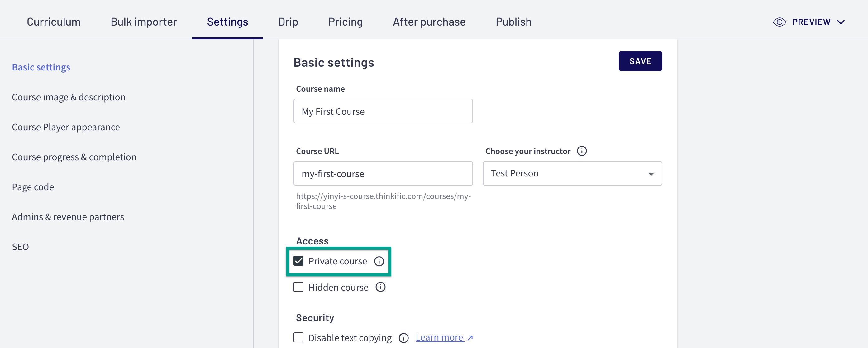Viewport: 868px width, 348px height.
Task: Save the basic settings
Action: click(x=640, y=61)
